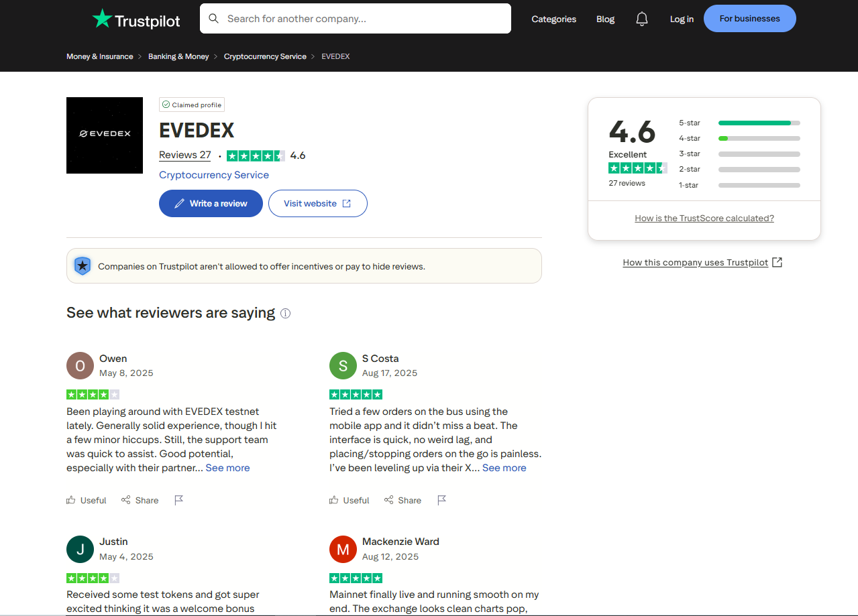Click the Write a review button

211,203
